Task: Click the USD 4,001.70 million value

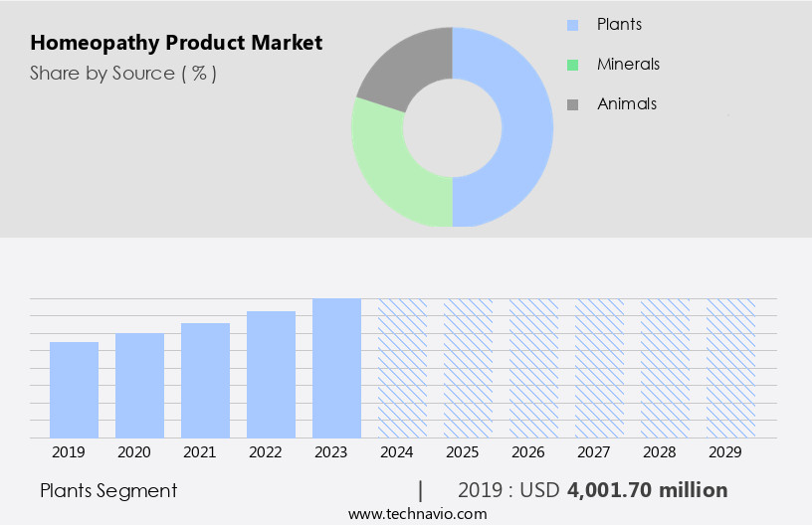Action: (x=647, y=490)
